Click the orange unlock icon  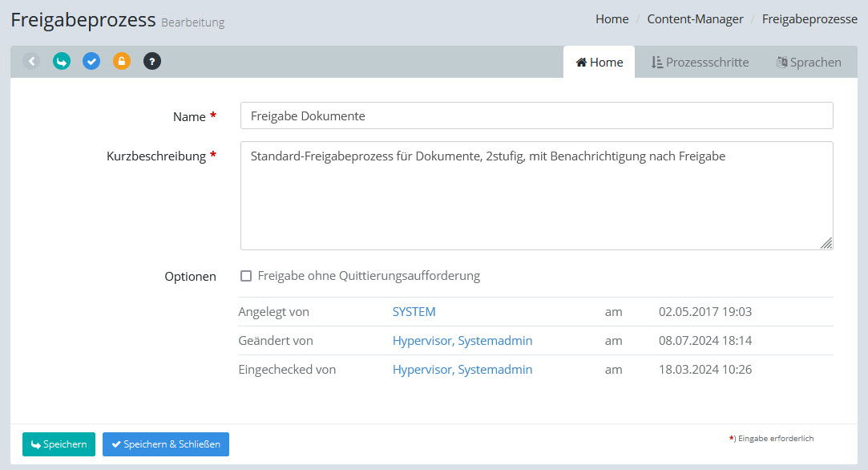point(121,61)
